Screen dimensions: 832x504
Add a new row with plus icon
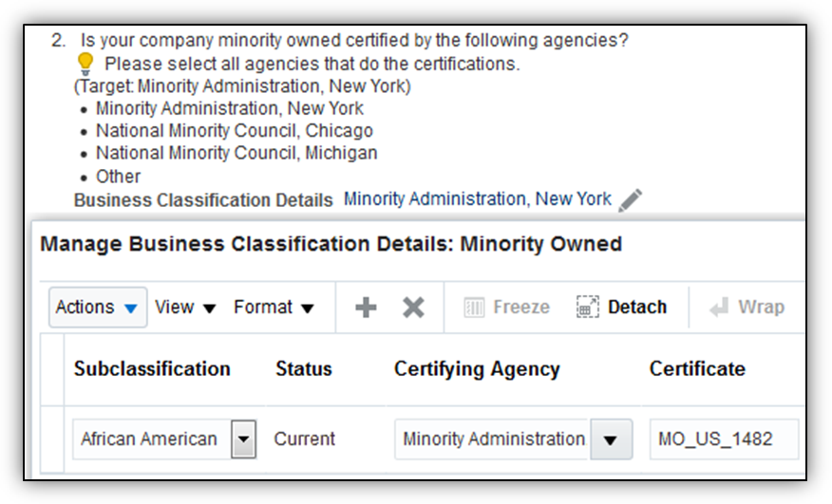[x=366, y=308]
